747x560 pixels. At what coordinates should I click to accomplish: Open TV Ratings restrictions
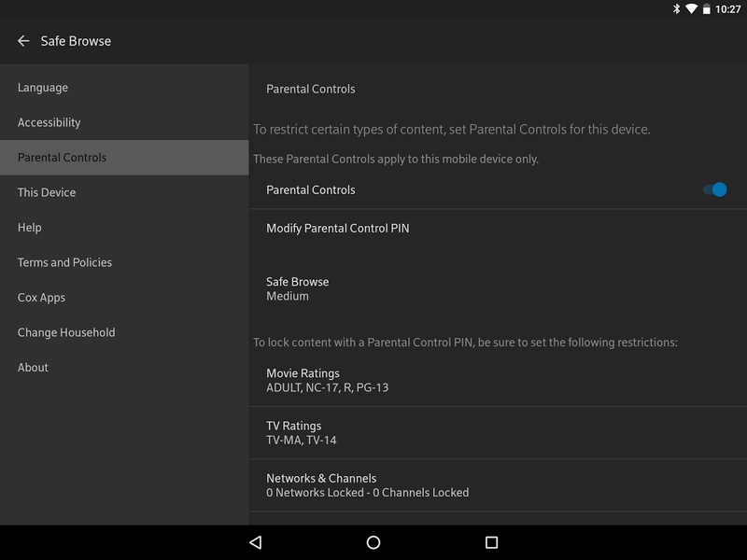[x=498, y=433]
